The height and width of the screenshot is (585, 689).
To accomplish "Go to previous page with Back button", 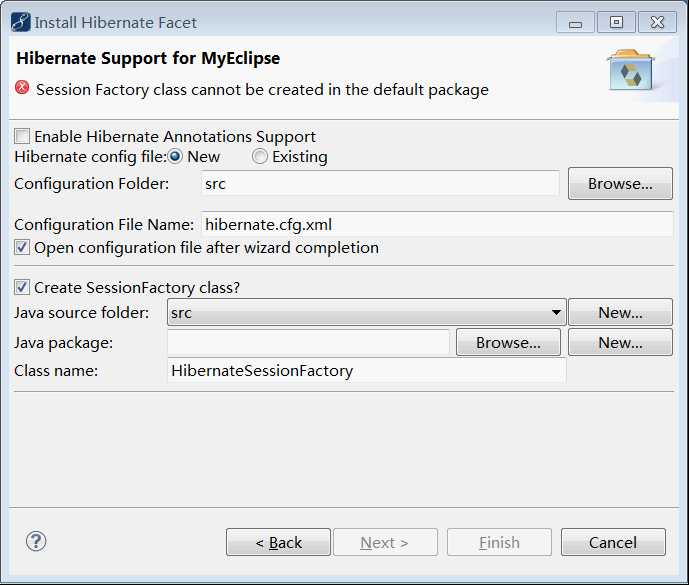I will coord(278,543).
